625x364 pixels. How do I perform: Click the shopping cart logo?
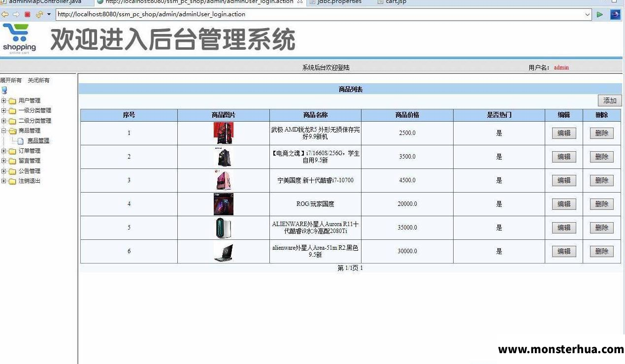tap(19, 38)
